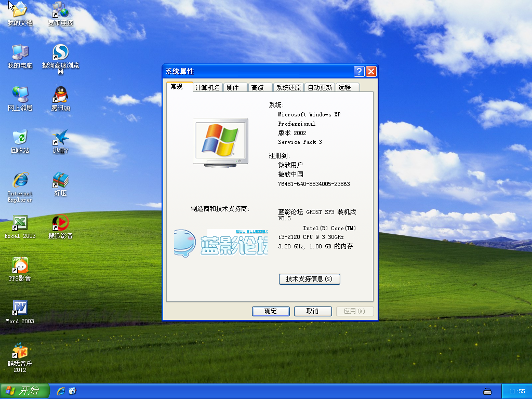Click the 取消 cancel button
Viewport: 532px width, 399px height.
[x=313, y=311]
